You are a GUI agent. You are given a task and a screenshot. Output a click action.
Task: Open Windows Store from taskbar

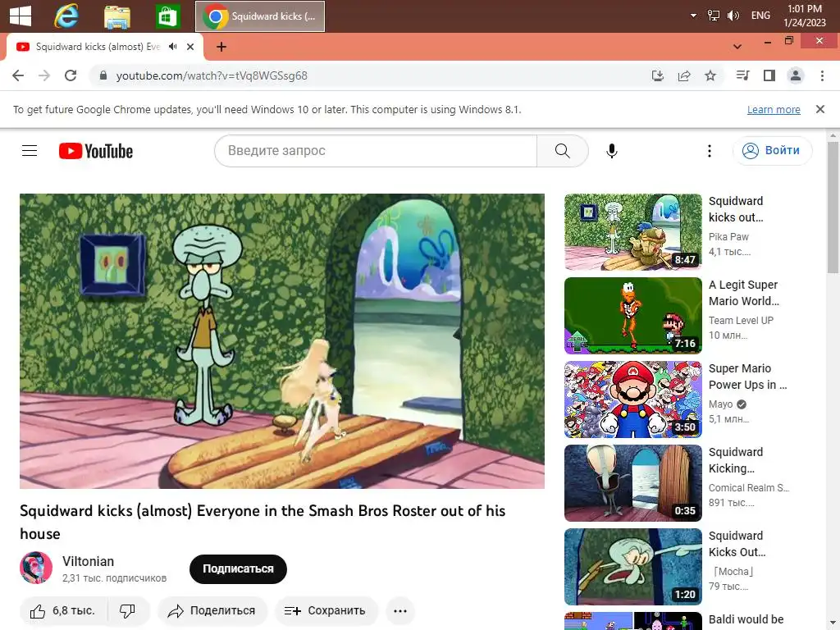[x=167, y=16]
